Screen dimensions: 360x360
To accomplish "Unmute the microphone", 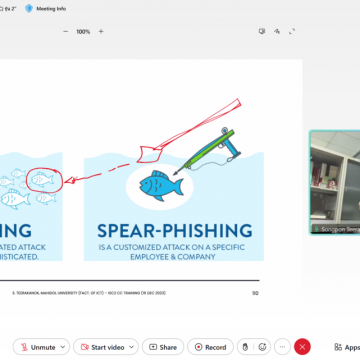I will coord(38,347).
